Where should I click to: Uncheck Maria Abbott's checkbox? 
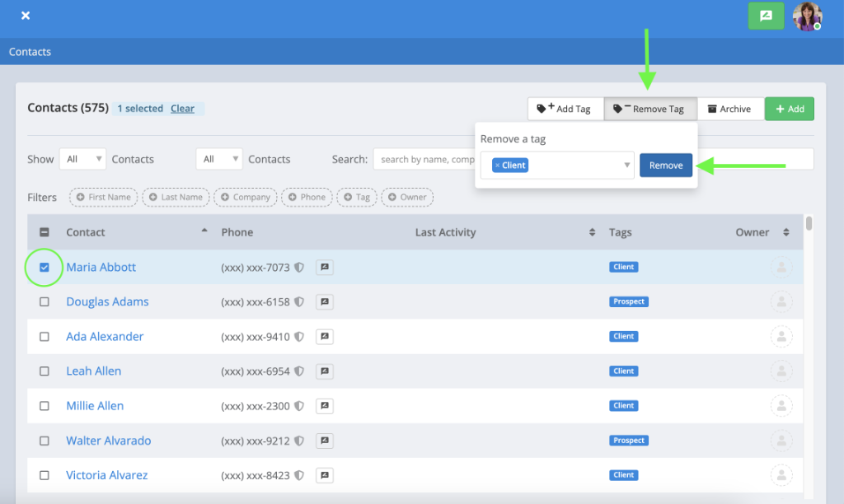(x=45, y=268)
